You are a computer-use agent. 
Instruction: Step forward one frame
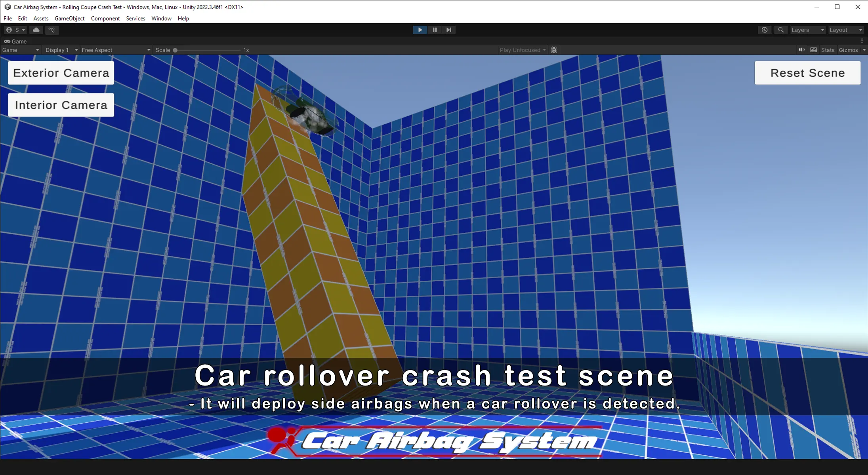pyautogui.click(x=448, y=30)
